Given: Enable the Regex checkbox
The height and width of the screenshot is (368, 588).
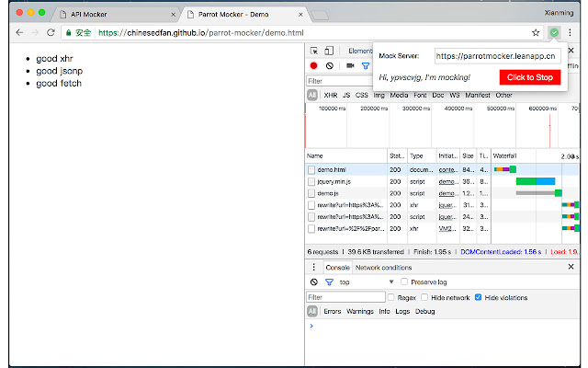Looking at the screenshot, I should click(x=390, y=297).
